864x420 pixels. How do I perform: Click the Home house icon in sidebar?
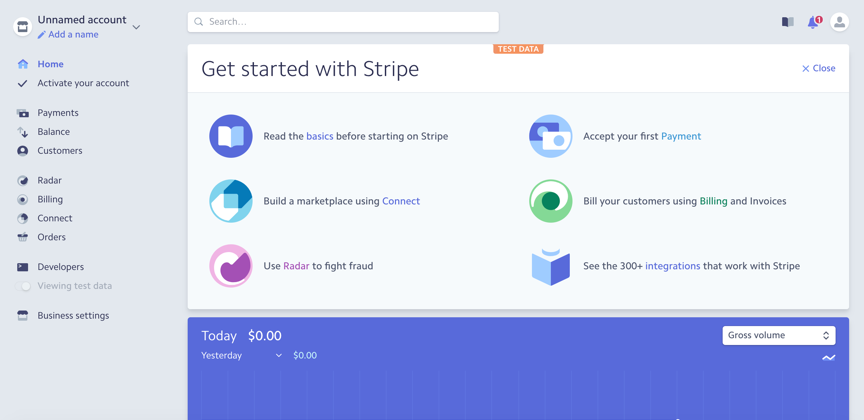tap(23, 64)
